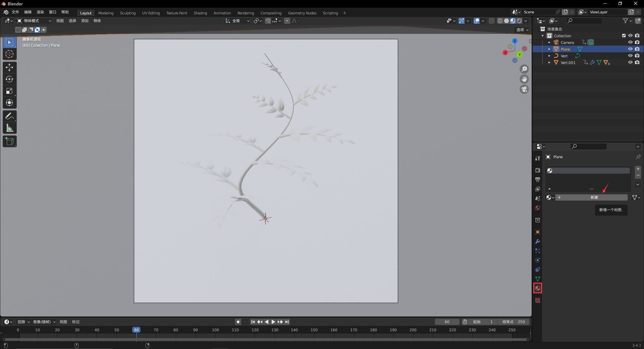The image size is (644, 349).
Task: Activate the Annotate pencil tool
Action: (9, 116)
